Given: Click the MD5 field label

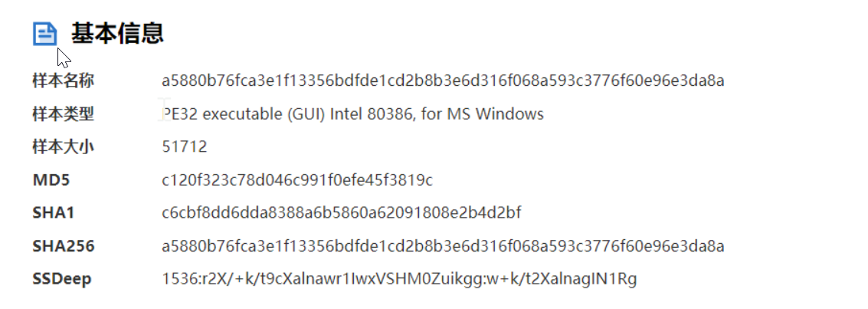Looking at the screenshot, I should [x=51, y=180].
